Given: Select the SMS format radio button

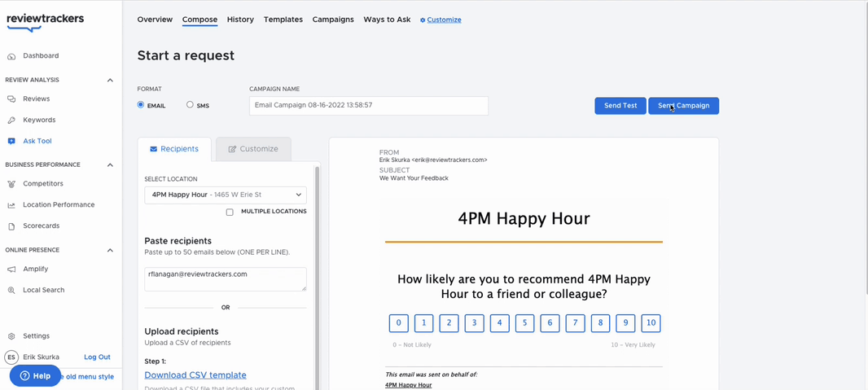Looking at the screenshot, I should [190, 104].
